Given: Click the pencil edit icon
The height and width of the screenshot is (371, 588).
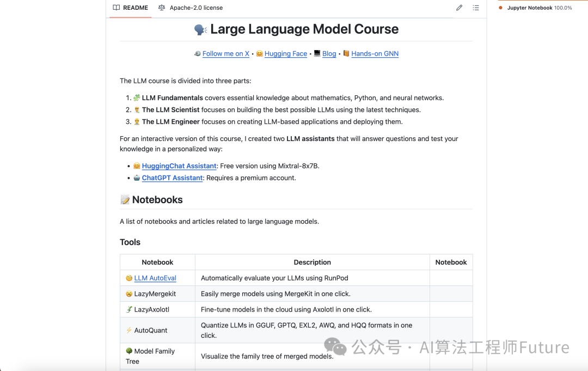Looking at the screenshot, I should point(460,8).
